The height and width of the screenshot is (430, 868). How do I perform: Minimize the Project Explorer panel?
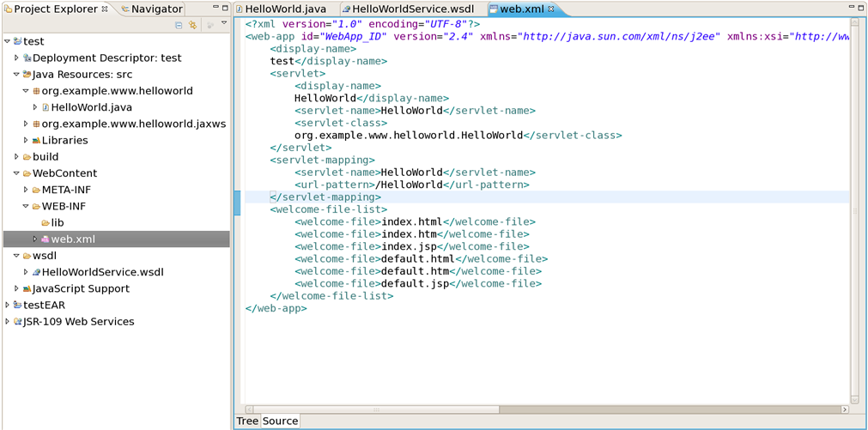[x=215, y=8]
